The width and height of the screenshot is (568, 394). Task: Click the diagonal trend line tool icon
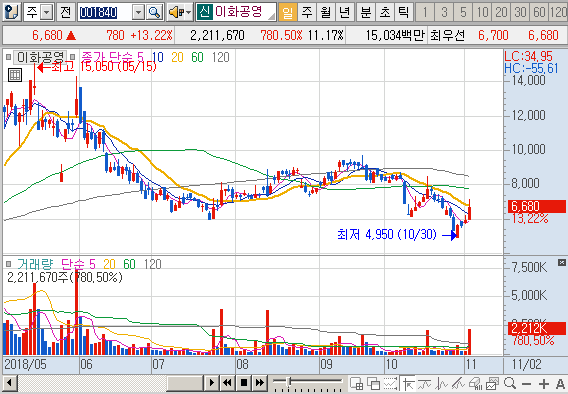pyautogui.click(x=458, y=383)
